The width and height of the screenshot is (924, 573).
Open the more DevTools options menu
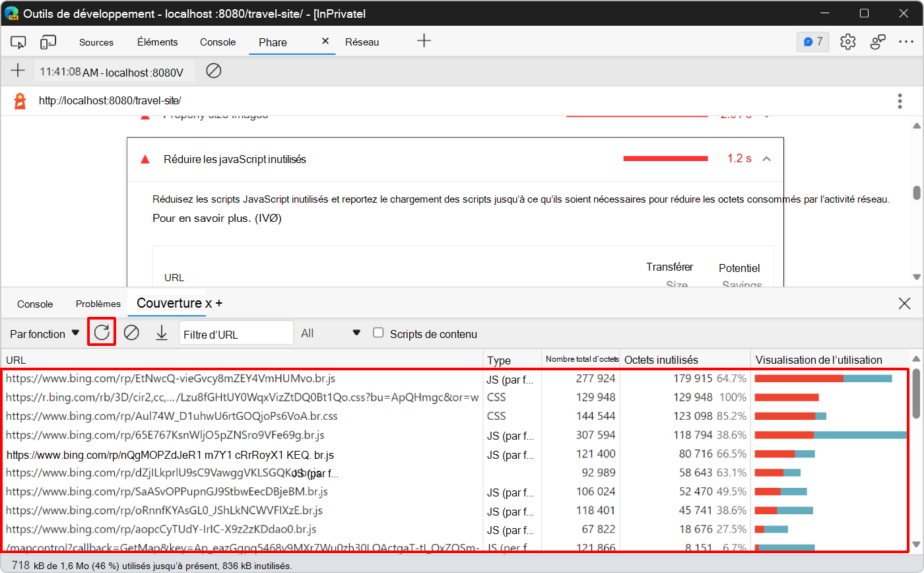[x=906, y=42]
